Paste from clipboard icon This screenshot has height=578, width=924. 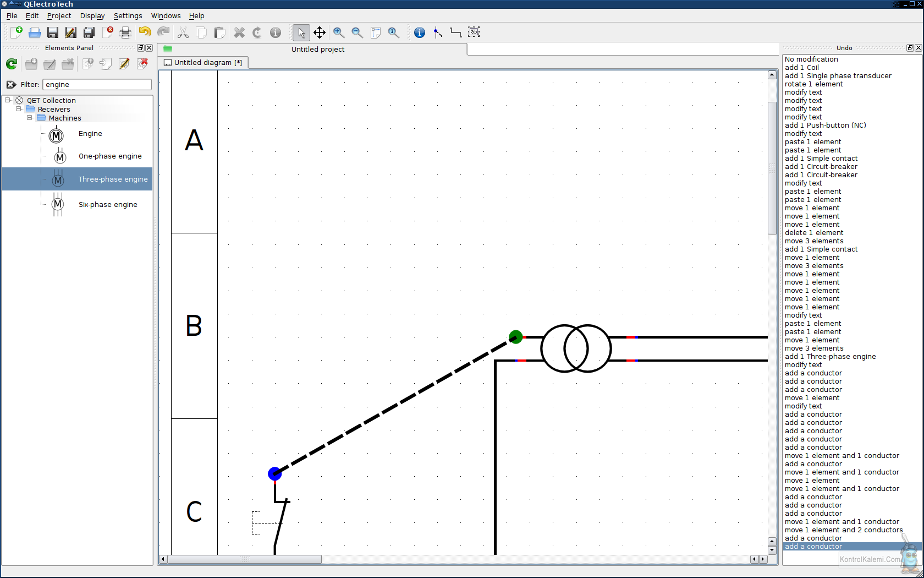point(219,32)
